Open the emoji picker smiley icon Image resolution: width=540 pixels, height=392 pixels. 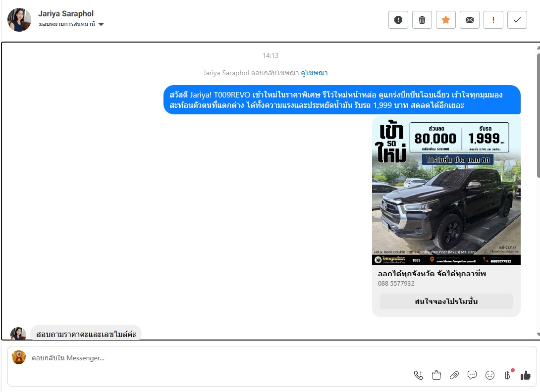pyautogui.click(x=490, y=375)
